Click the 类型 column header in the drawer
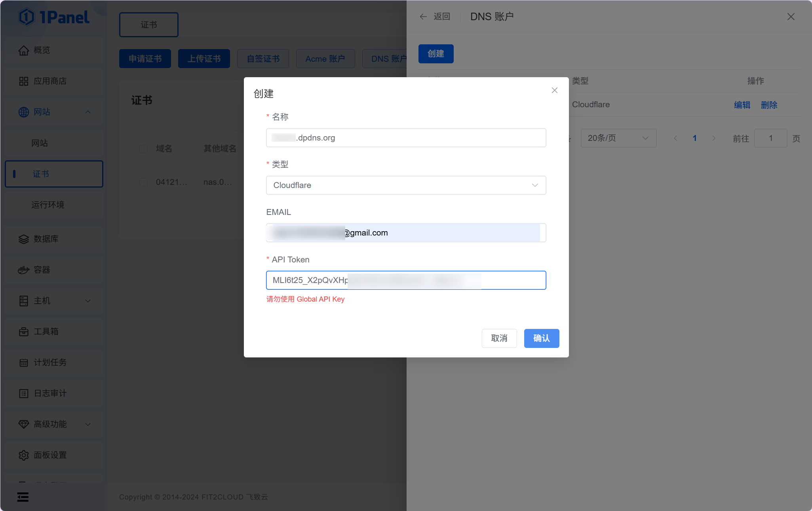Viewport: 812px width, 511px height. (580, 81)
